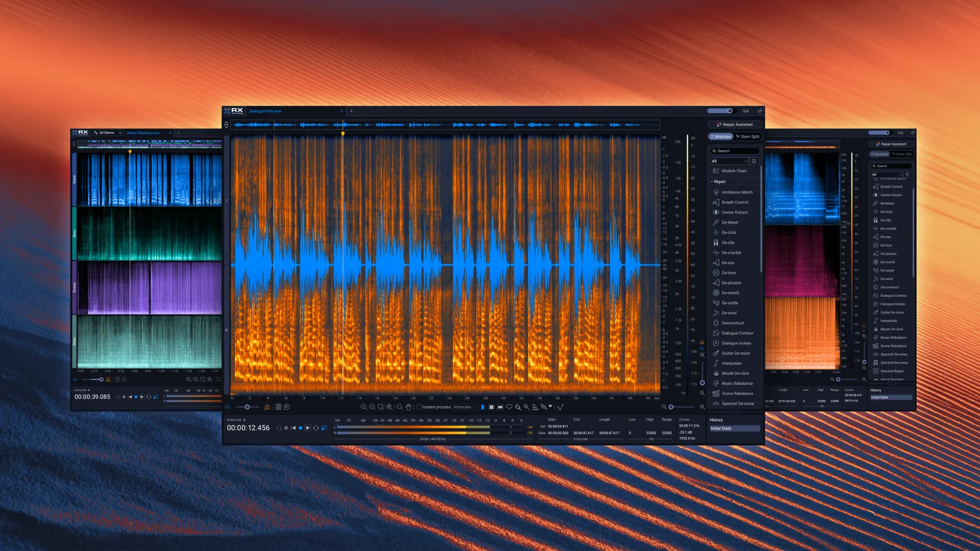Click play in main transport controls

tap(307, 428)
